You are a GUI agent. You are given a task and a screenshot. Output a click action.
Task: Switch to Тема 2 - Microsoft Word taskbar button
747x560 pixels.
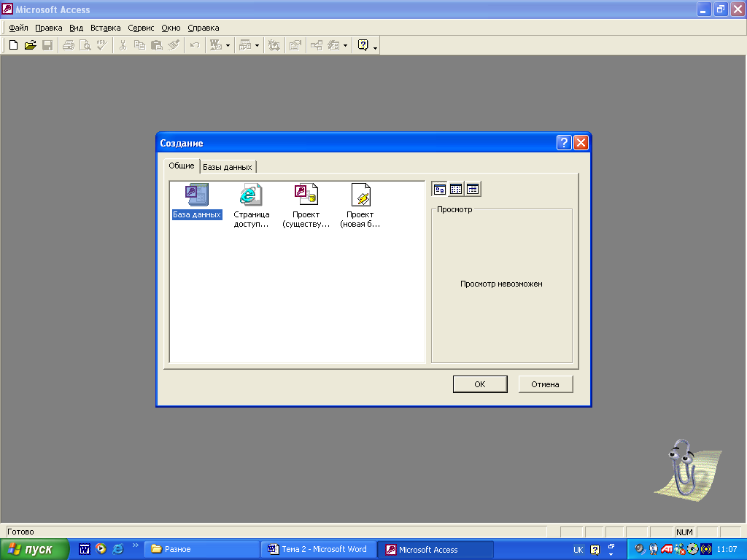[319, 550]
